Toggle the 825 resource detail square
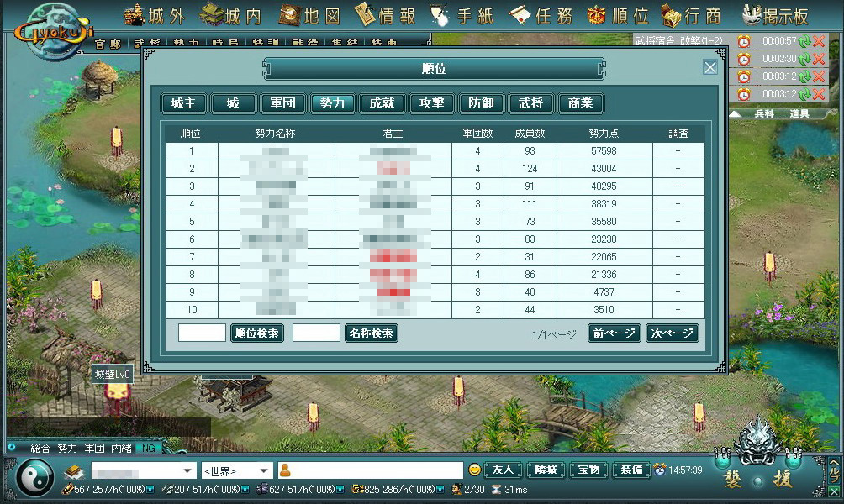The image size is (844, 504). pos(440,490)
